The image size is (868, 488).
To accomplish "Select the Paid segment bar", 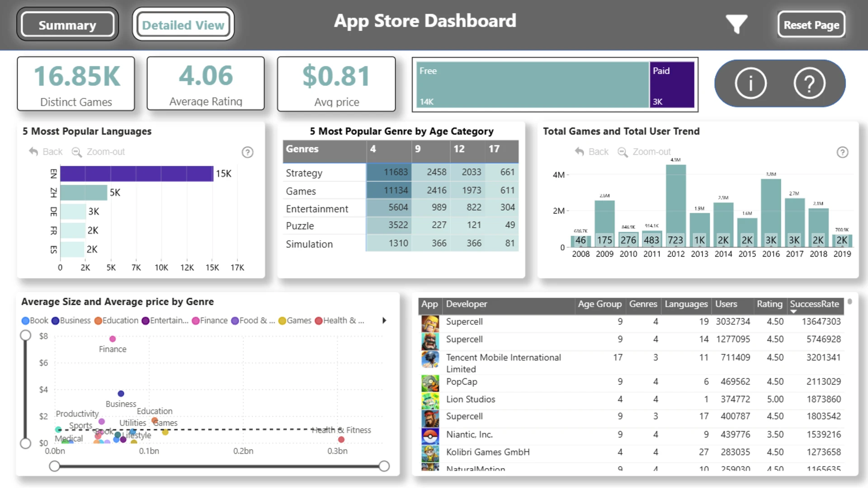I will click(672, 85).
